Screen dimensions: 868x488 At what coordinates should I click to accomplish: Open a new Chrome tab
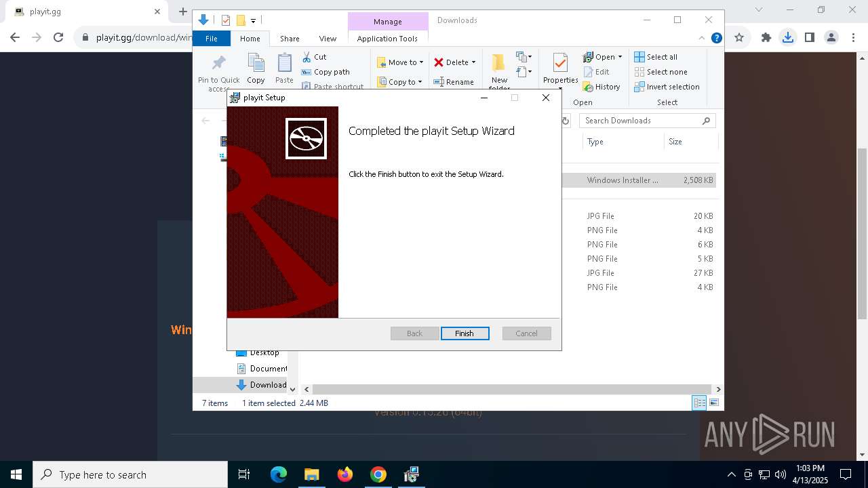click(182, 12)
